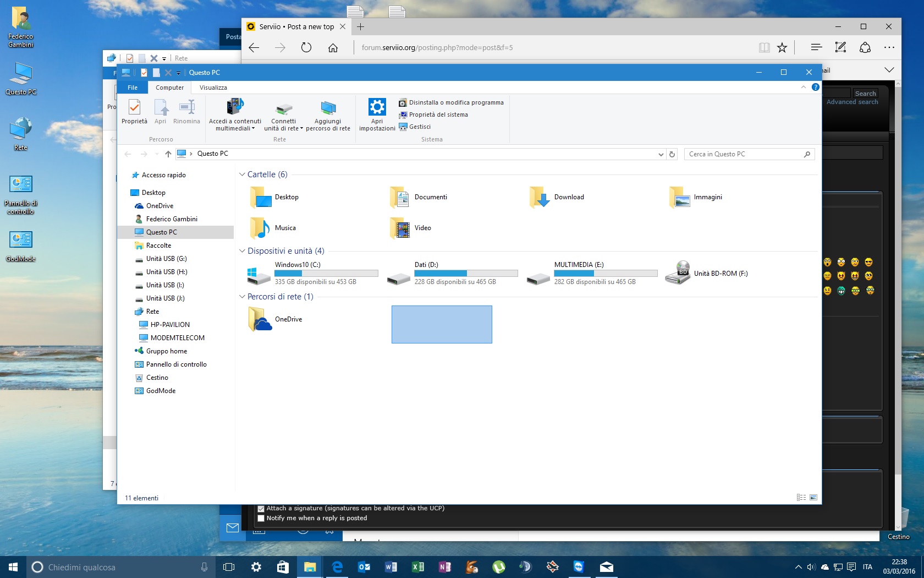
Task: Click the MULTIMEDIA (E:) capacity bar
Action: (x=606, y=274)
